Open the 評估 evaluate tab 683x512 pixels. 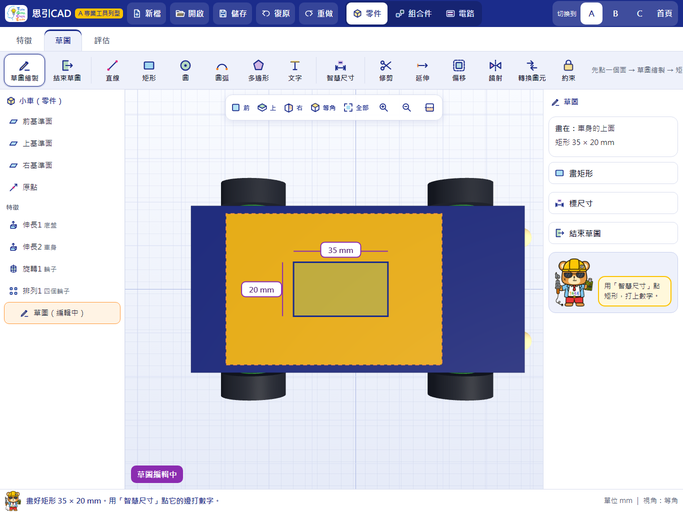click(x=102, y=41)
